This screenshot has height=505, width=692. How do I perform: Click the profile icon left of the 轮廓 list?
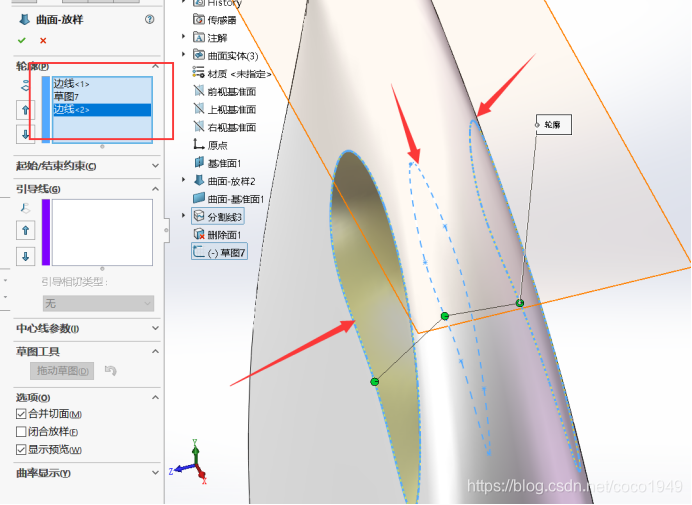click(25, 85)
